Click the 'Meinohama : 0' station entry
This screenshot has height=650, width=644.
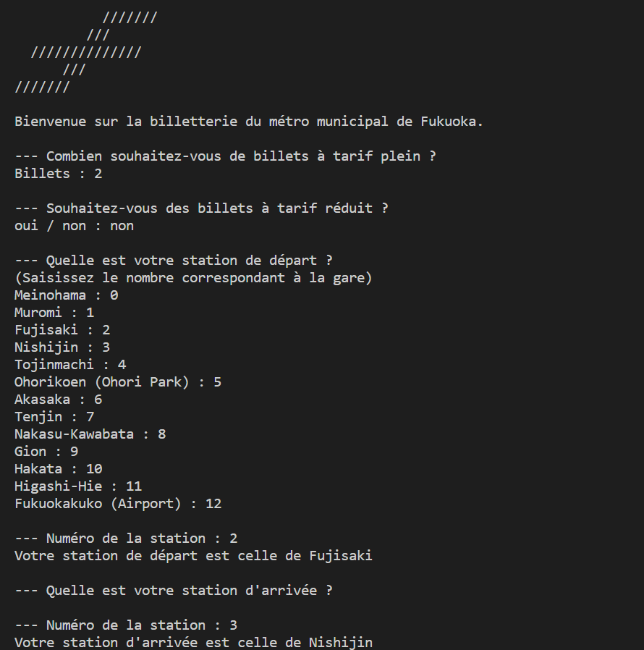pos(67,295)
